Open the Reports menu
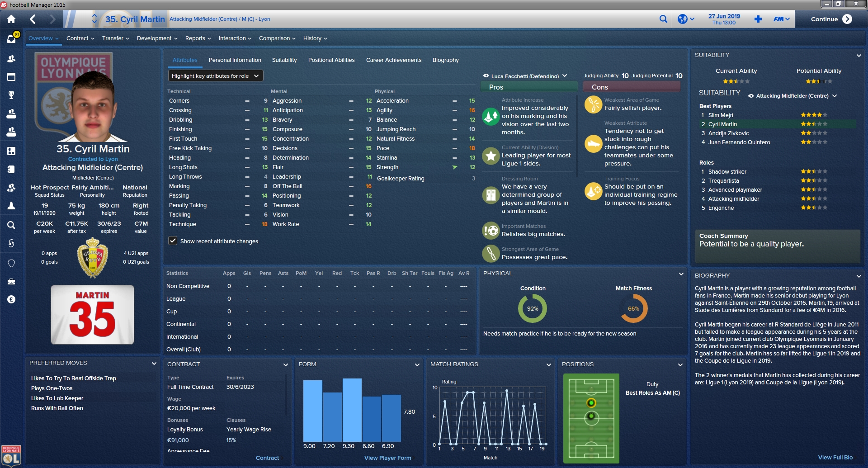Screen dimensions: 868x468 pos(198,38)
